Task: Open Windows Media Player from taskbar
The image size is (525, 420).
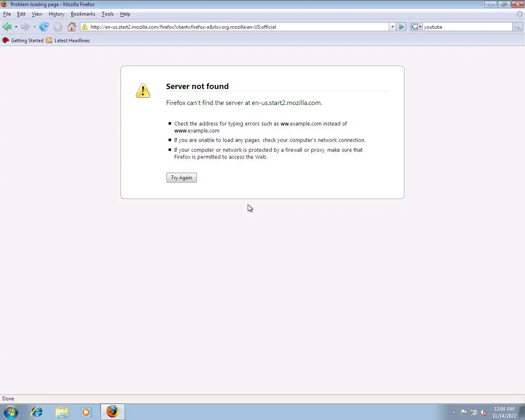Action: pos(87,412)
